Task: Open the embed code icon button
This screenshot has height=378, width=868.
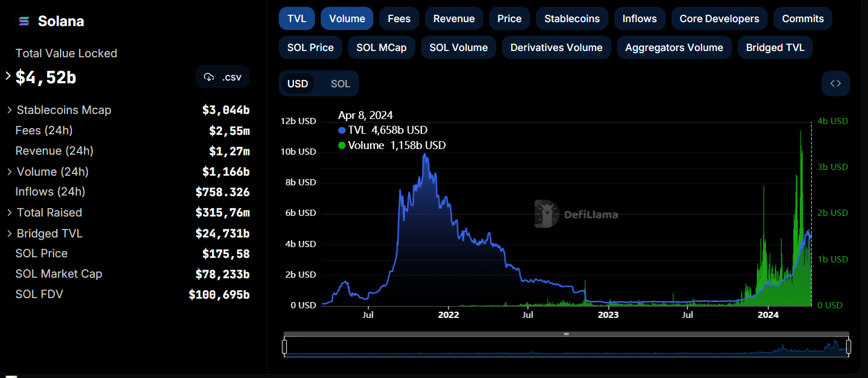Action: click(835, 83)
